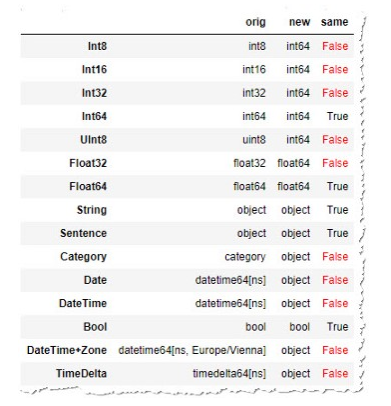Click the 'same' column header
391x406 pixels.
[334, 22]
